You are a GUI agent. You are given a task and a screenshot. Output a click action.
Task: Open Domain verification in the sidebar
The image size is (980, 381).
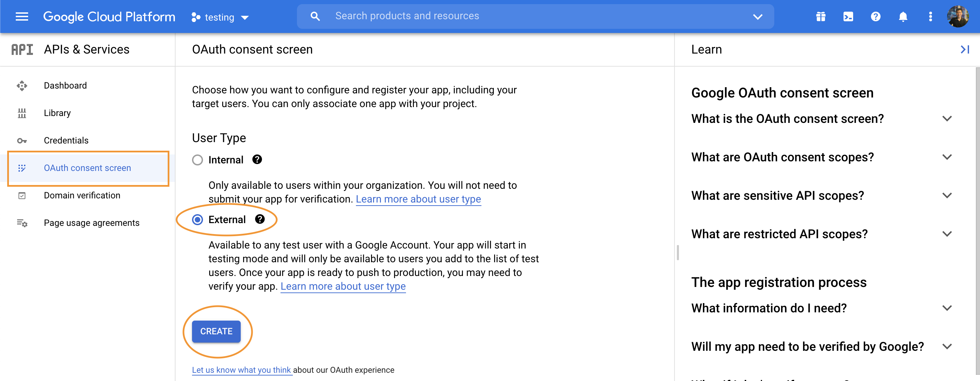click(x=82, y=195)
